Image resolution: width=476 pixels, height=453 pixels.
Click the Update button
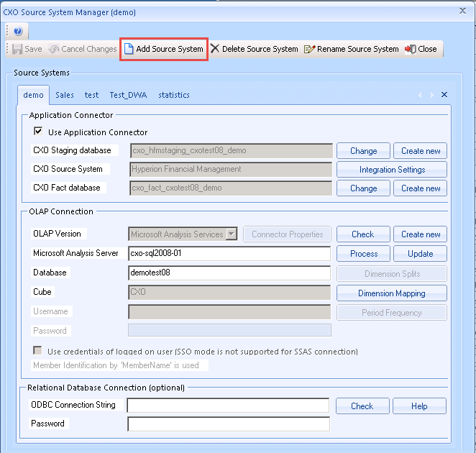421,254
